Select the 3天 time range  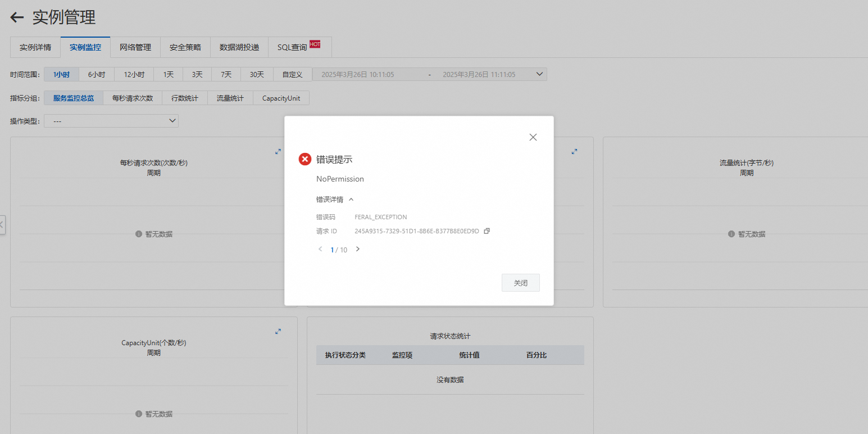pos(197,74)
